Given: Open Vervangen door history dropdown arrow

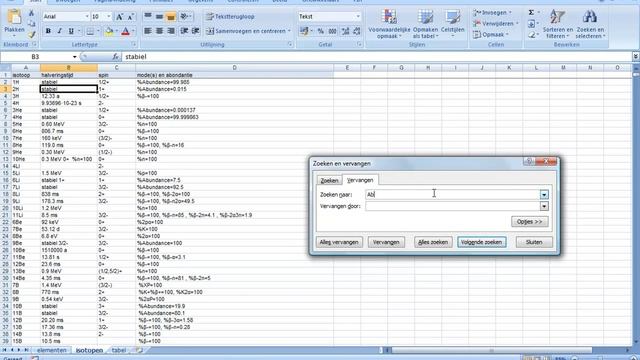Looking at the screenshot, I should [x=544, y=206].
